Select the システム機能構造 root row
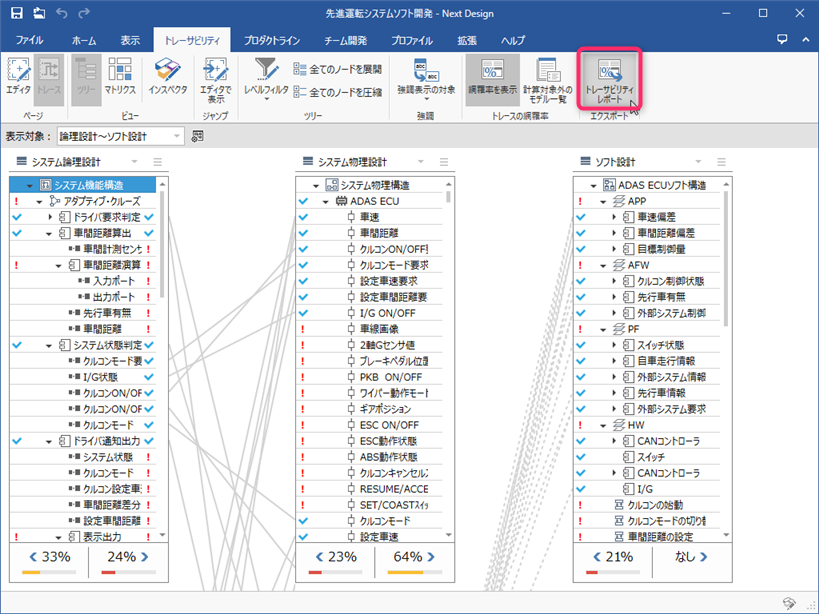This screenshot has height=614, width=819. tap(83, 185)
